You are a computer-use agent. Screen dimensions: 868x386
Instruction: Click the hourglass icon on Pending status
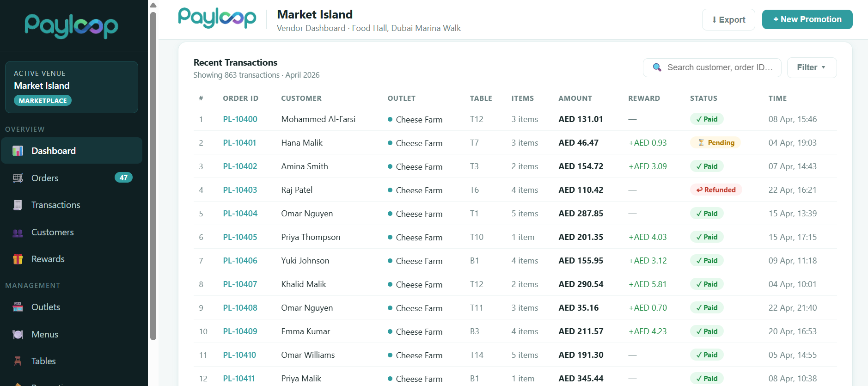click(701, 142)
